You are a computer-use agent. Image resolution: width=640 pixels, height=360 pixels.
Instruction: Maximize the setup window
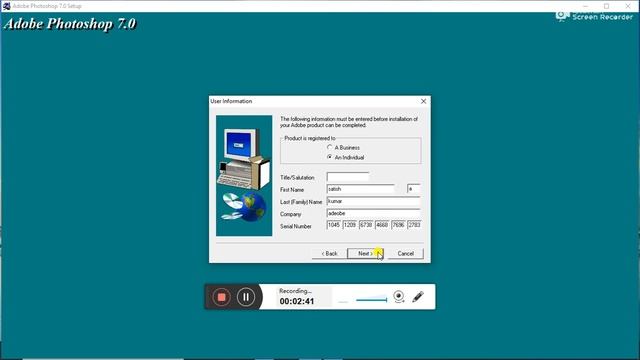[x=607, y=6]
